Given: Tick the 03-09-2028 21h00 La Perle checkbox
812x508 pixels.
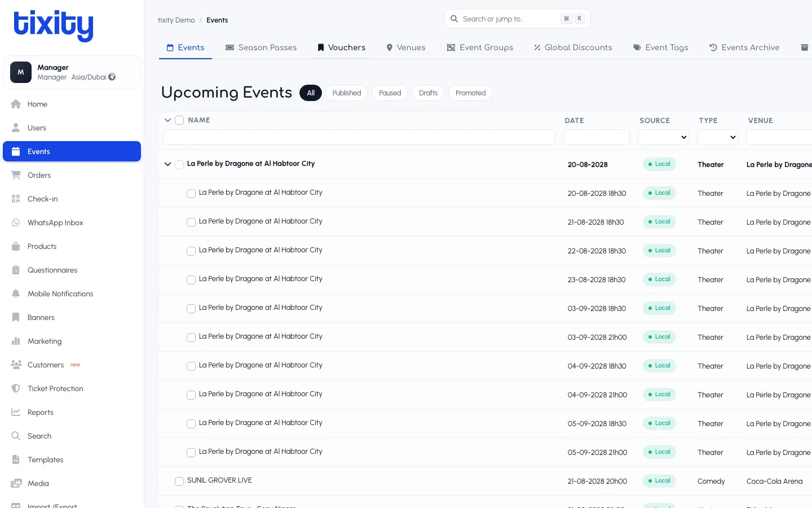Looking at the screenshot, I should pyautogui.click(x=191, y=338).
